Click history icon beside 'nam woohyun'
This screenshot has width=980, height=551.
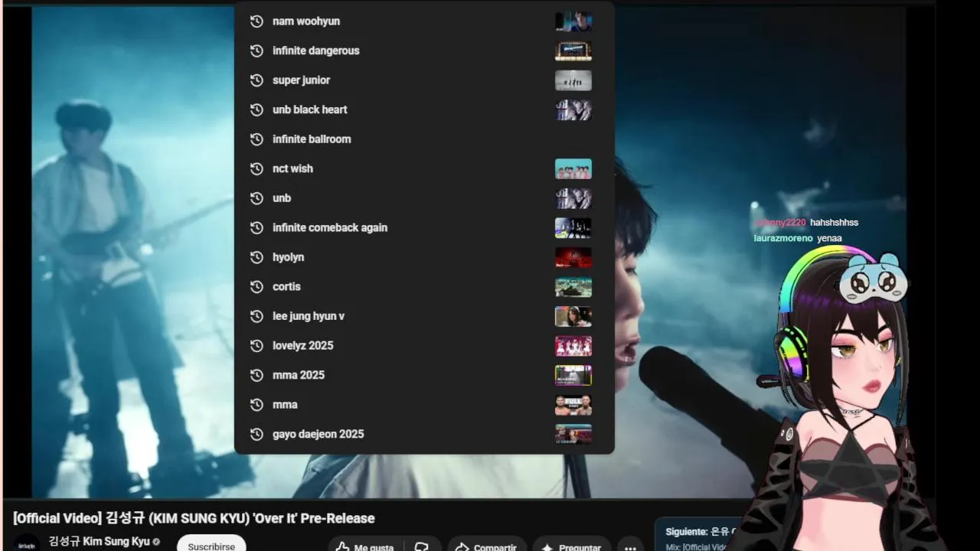coord(256,21)
